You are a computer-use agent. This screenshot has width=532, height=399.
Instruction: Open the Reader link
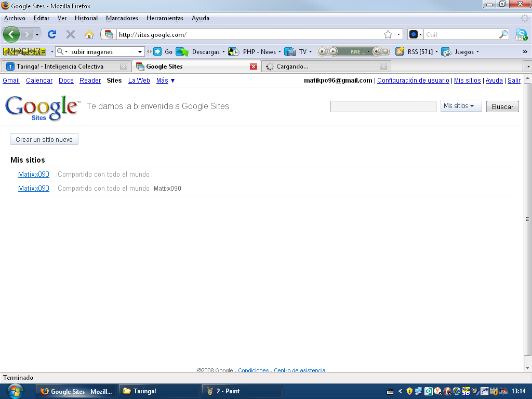coord(90,81)
